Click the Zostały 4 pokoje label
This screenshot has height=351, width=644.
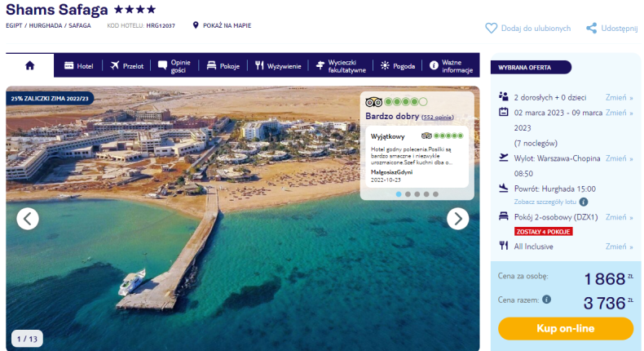544,232
